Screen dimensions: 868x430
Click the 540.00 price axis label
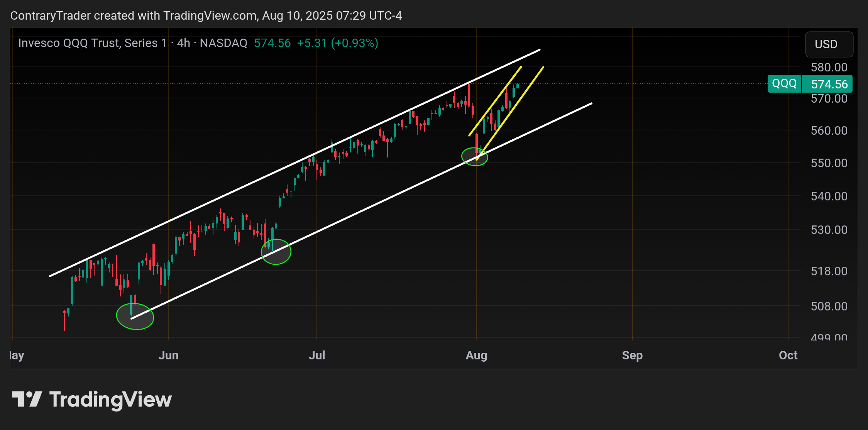point(829,196)
